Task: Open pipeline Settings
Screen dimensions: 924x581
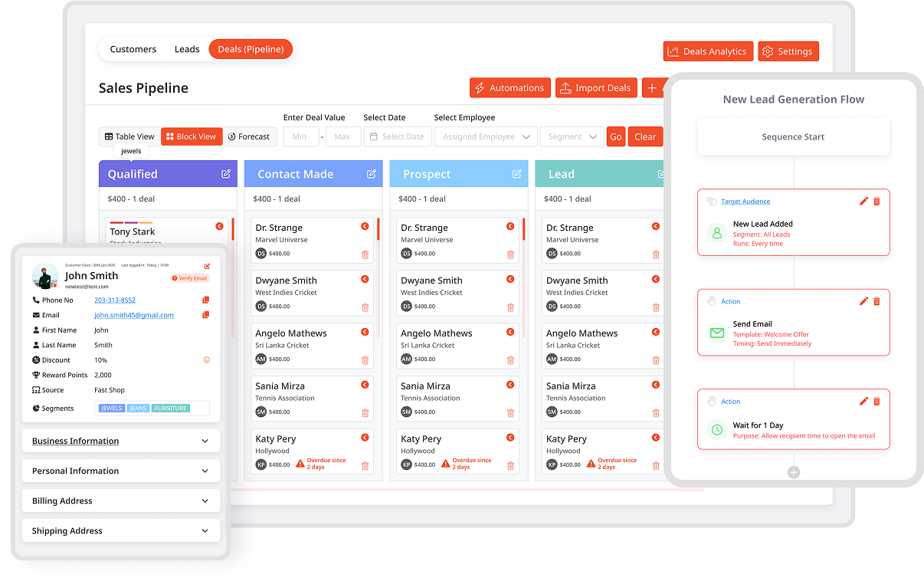Action: click(x=788, y=51)
